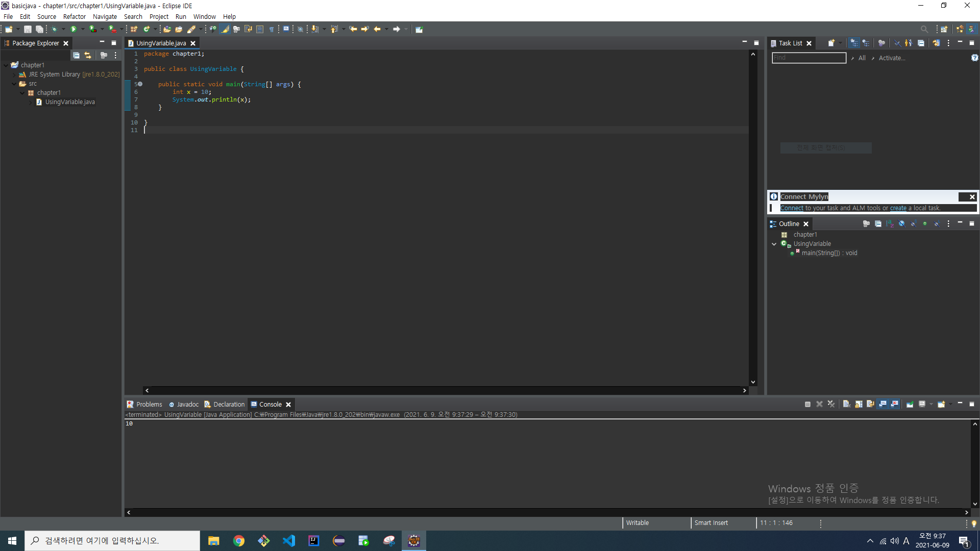Click the New Java Class icon
Image resolution: width=980 pixels, height=551 pixels.
(x=146, y=29)
